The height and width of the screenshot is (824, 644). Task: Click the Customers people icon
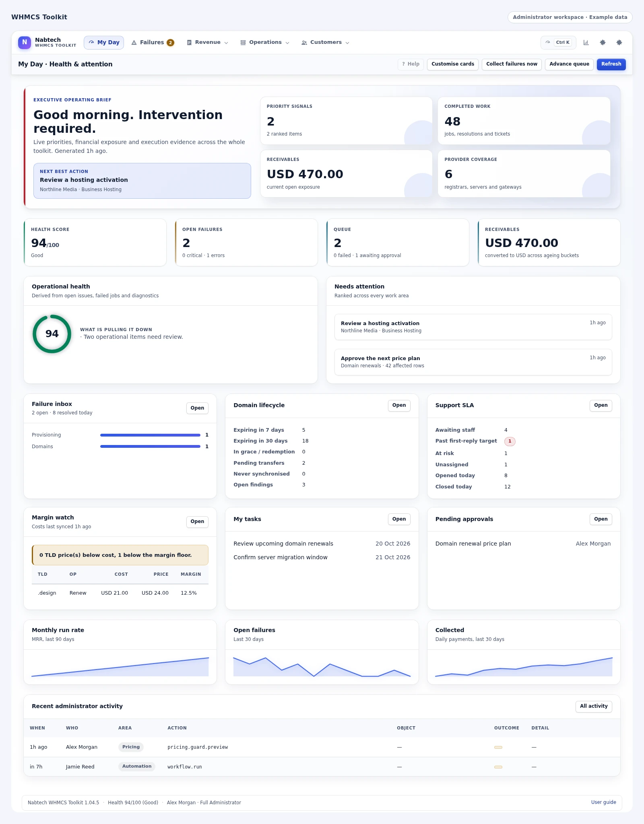pos(304,43)
